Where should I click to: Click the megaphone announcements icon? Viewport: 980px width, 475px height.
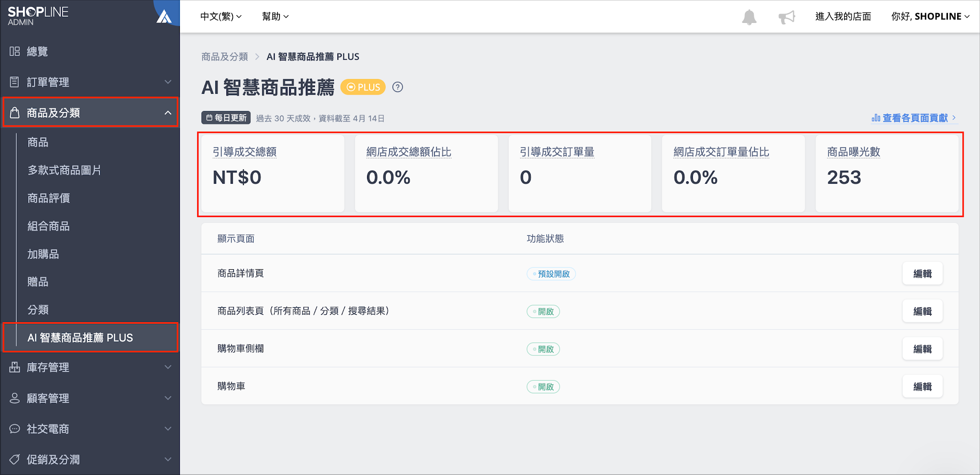tap(787, 17)
